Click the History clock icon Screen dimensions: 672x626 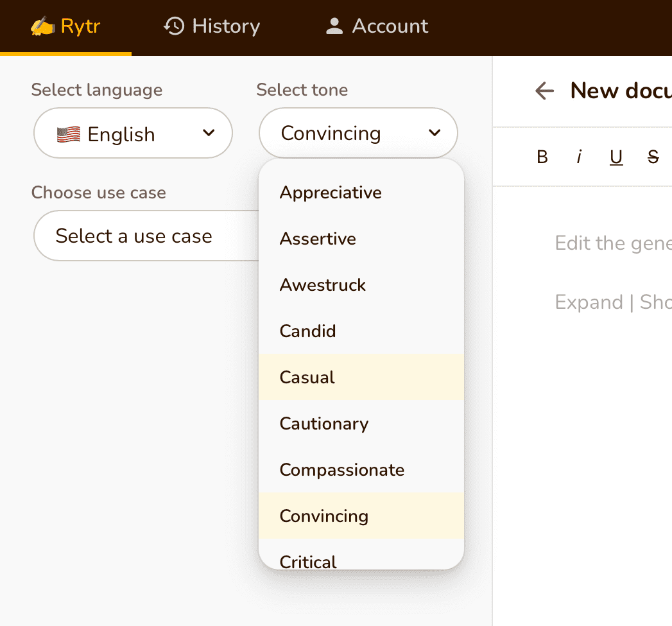point(174,26)
